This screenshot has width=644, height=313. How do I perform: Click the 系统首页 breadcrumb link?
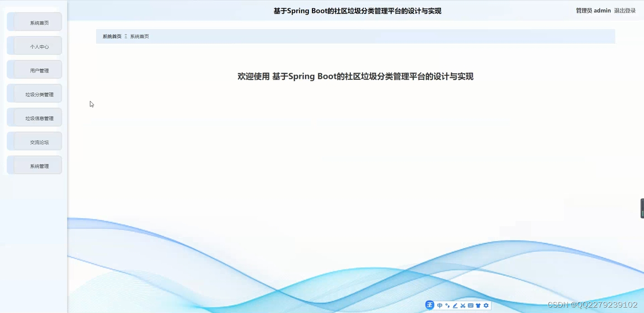pos(111,36)
